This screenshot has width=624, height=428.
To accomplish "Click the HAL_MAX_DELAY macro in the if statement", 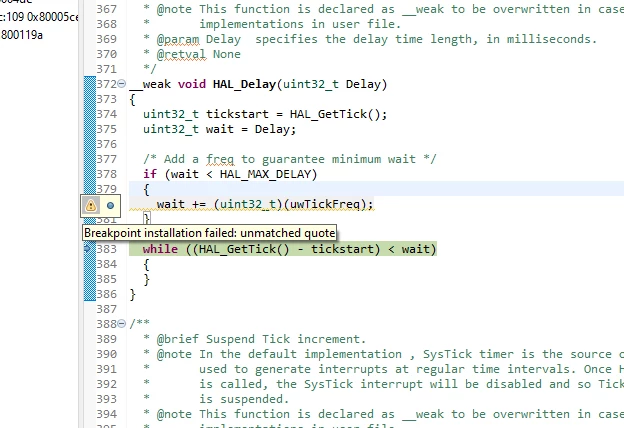I will [x=265, y=174].
